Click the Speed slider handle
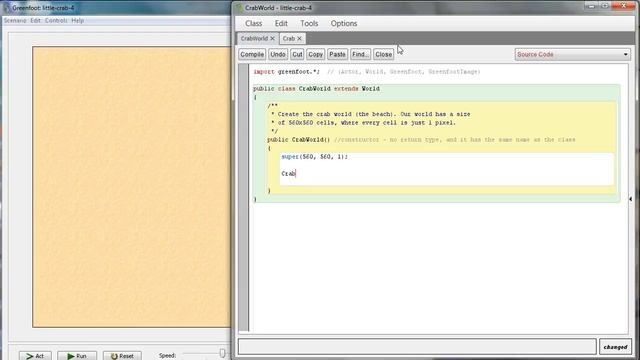The width and height of the screenshot is (640, 360). 222,353
